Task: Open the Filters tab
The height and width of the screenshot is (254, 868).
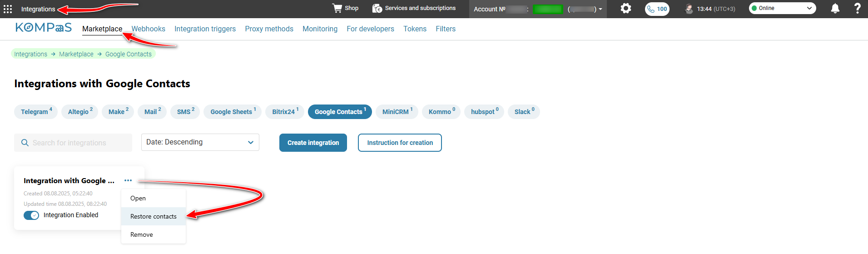Action: point(446,29)
